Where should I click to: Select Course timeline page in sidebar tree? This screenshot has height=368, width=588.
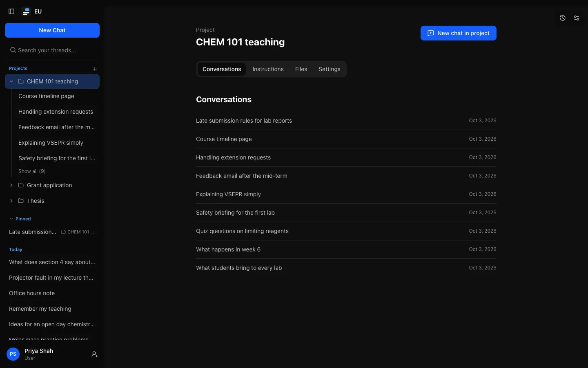pyautogui.click(x=57, y=96)
